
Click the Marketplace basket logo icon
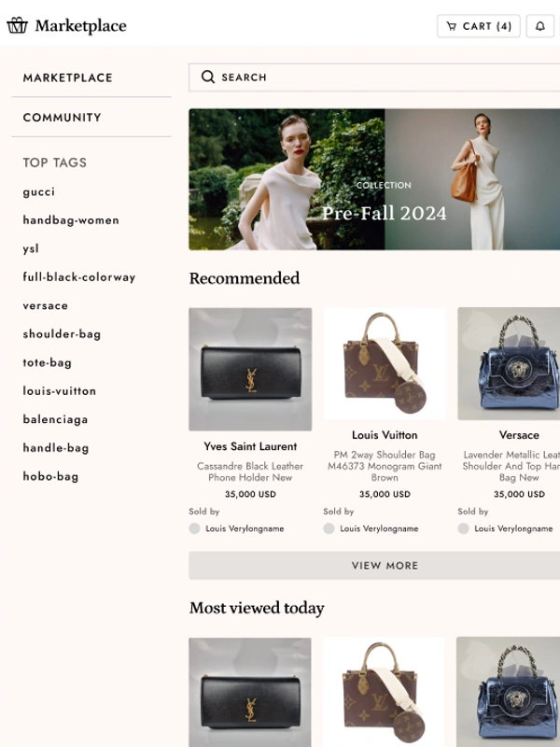(17, 25)
